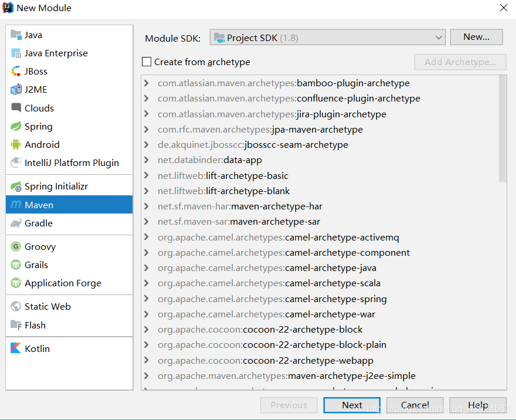Expand bamboo-plugin-archetype node
Screen dimensions: 516x420
(147, 83)
